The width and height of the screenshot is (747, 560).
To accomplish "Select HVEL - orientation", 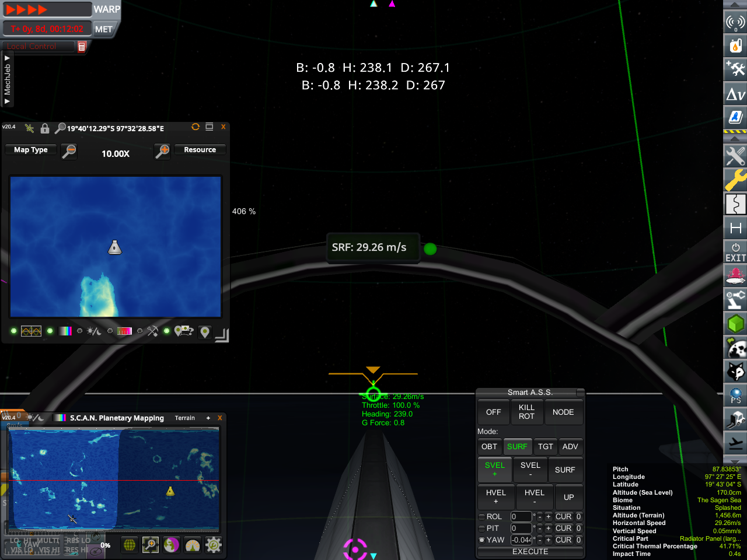I will (535, 497).
